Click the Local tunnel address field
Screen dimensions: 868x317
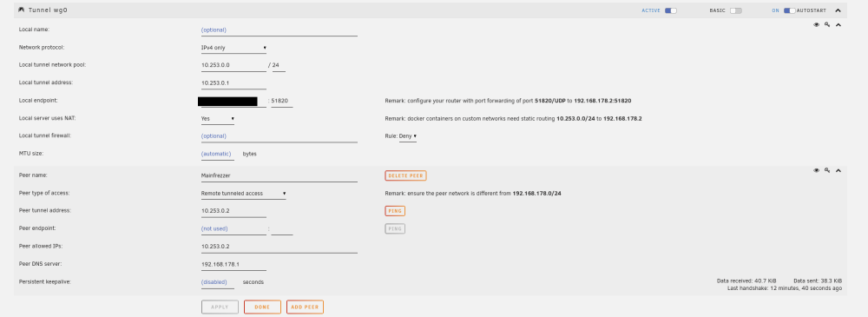coord(233,83)
